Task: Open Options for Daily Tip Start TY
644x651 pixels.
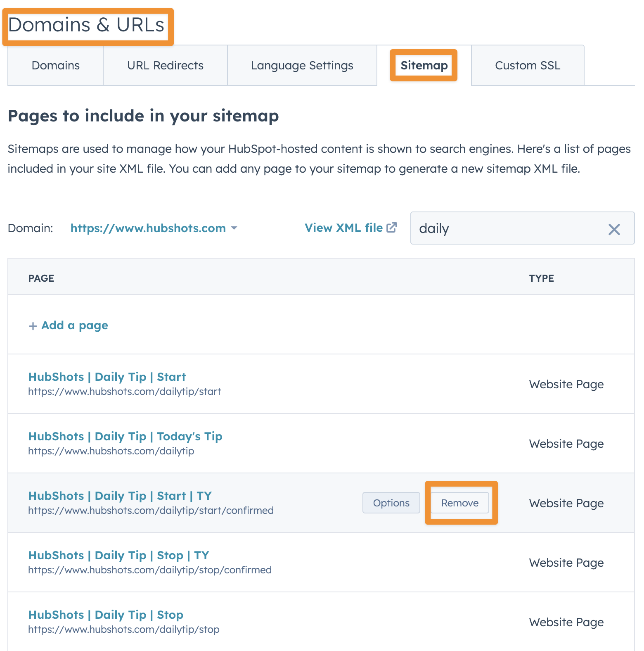Action: click(391, 503)
